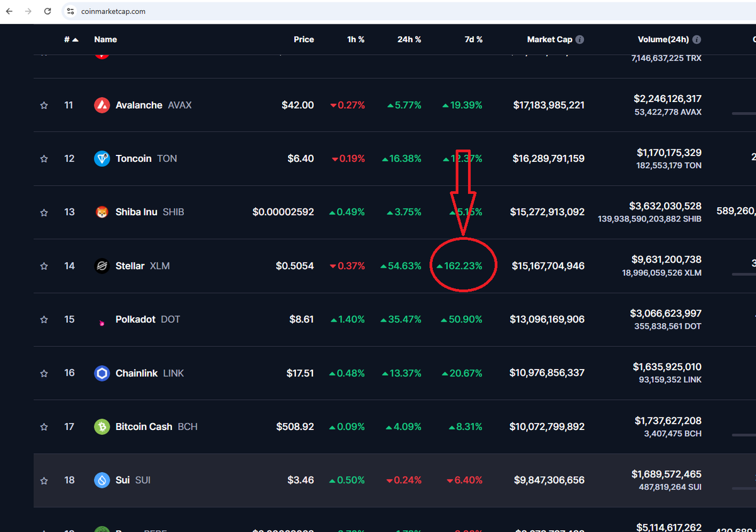Click Toncoin 24h change 16.38%
Image resolution: width=756 pixels, height=532 pixels.
401,159
